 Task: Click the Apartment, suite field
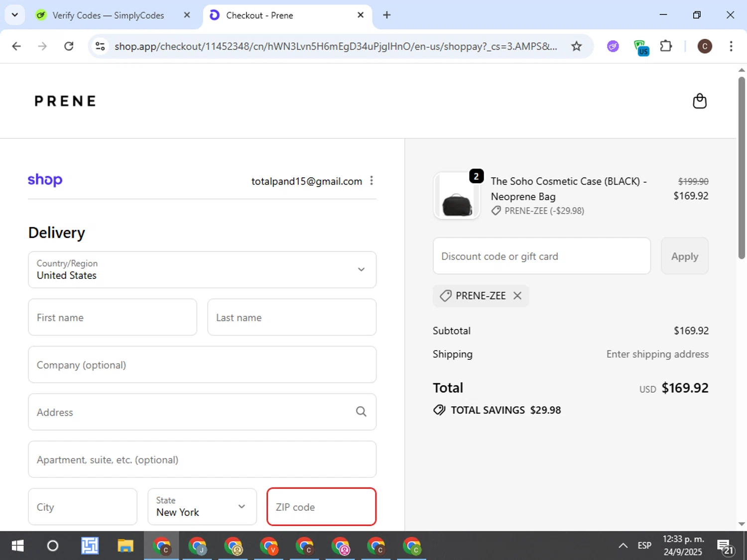[202, 459]
